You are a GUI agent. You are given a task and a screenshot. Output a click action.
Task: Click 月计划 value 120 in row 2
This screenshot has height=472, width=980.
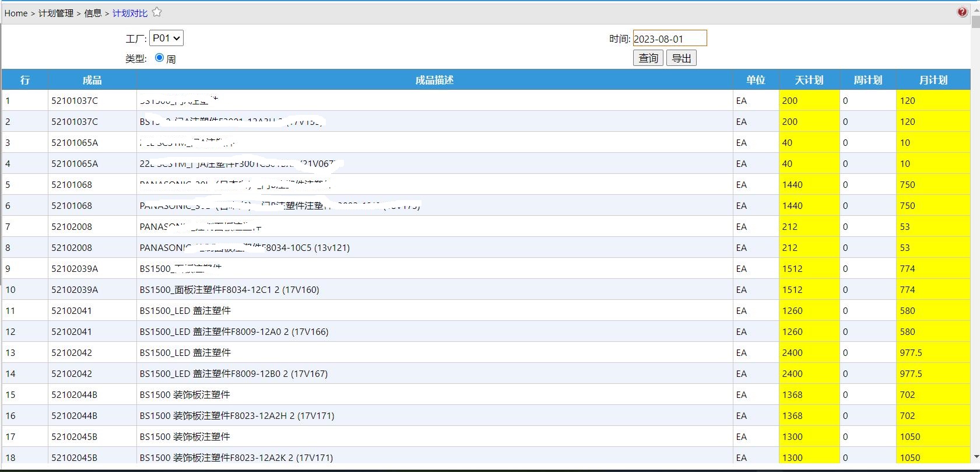tap(907, 121)
